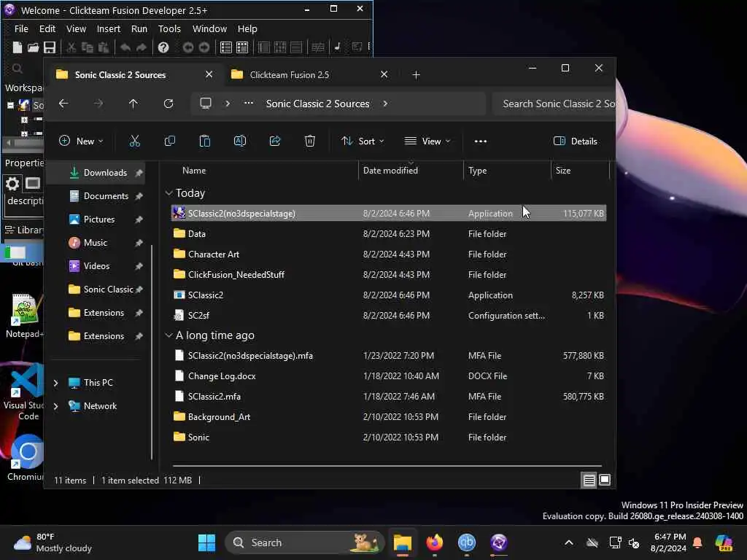The image size is (747, 560).
Task: Select the Data folder
Action: pyautogui.click(x=389, y=234)
